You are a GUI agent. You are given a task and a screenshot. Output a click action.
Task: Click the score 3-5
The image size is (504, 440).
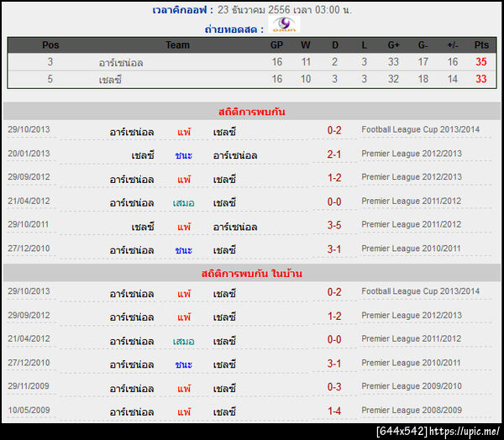point(334,225)
